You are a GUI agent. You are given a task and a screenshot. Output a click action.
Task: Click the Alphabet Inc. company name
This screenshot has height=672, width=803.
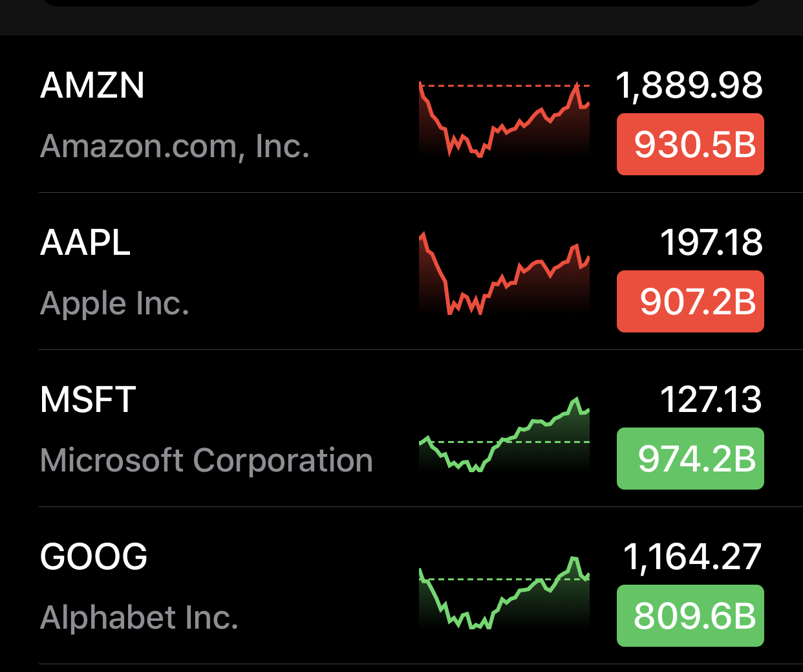click(139, 618)
